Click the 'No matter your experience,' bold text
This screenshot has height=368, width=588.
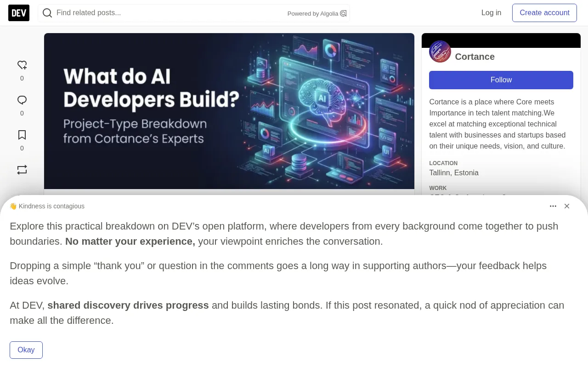pyautogui.click(x=130, y=241)
